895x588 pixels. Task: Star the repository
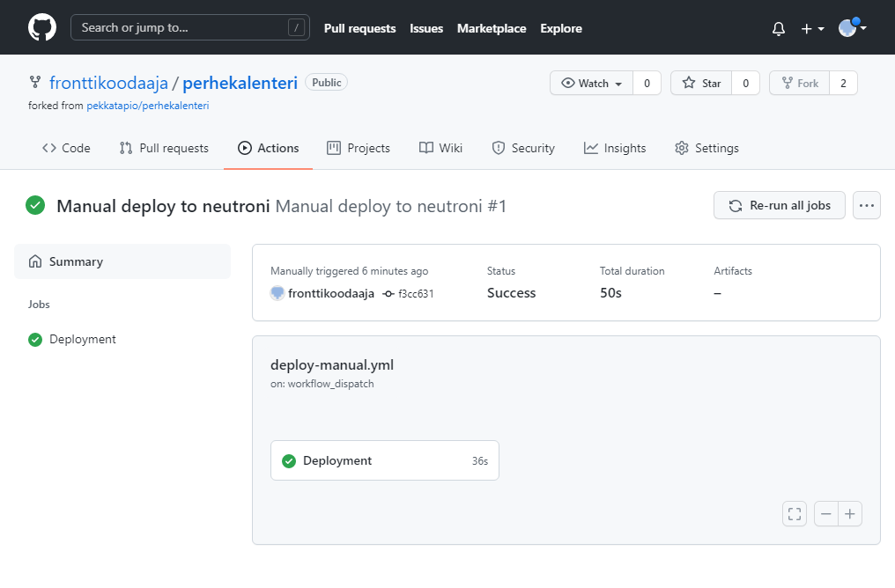[701, 84]
